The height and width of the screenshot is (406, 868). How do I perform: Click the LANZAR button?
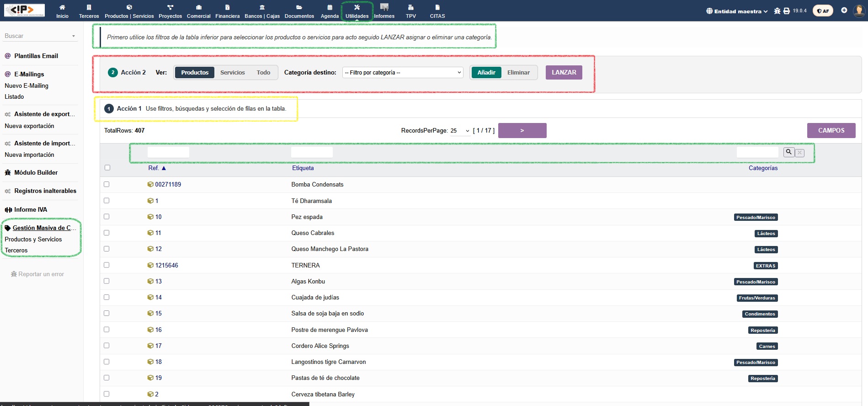tap(564, 72)
